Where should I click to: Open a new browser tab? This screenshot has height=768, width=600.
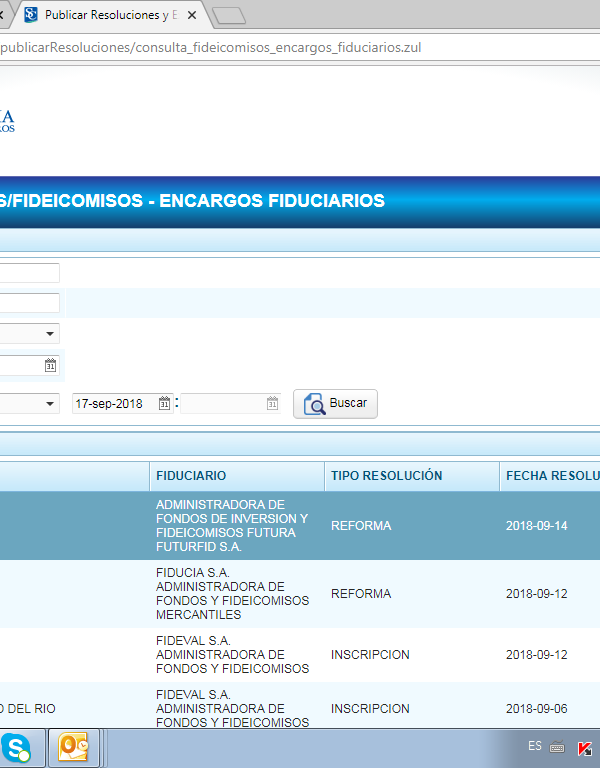[229, 15]
